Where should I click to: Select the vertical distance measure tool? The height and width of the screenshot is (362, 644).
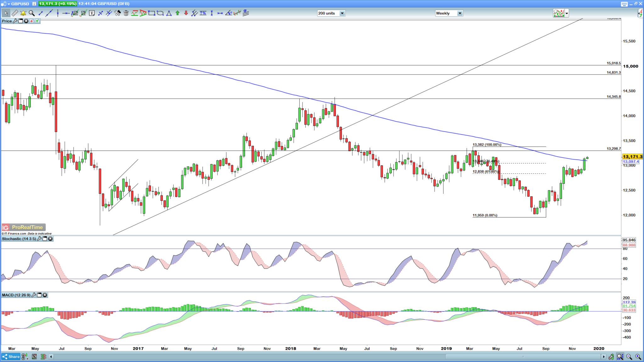click(x=212, y=13)
